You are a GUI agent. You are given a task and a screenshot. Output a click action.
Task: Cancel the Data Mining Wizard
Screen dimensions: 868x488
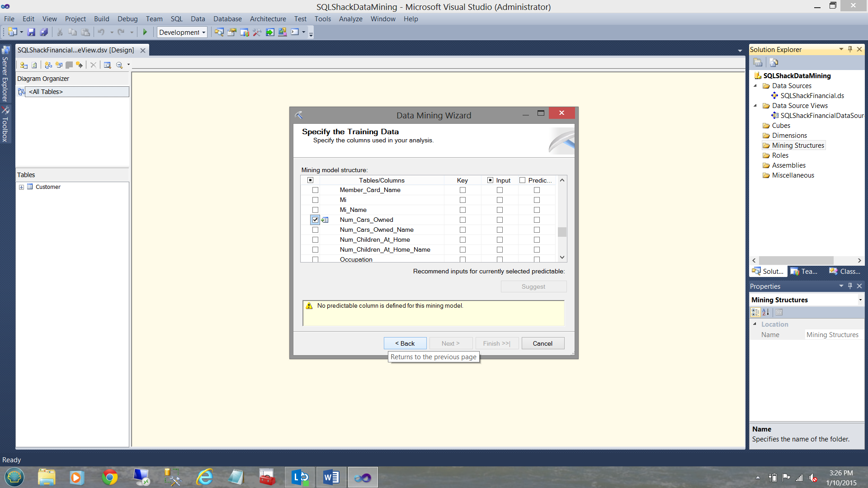542,343
